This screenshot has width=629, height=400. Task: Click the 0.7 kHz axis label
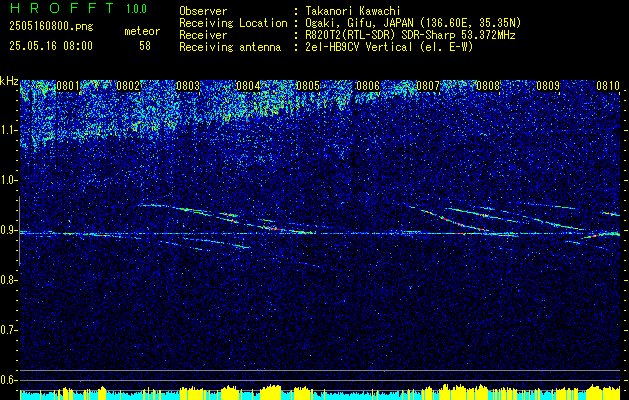(9, 330)
